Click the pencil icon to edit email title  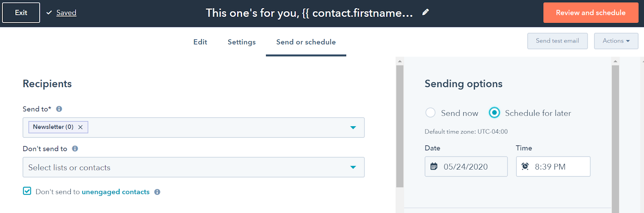coord(425,12)
